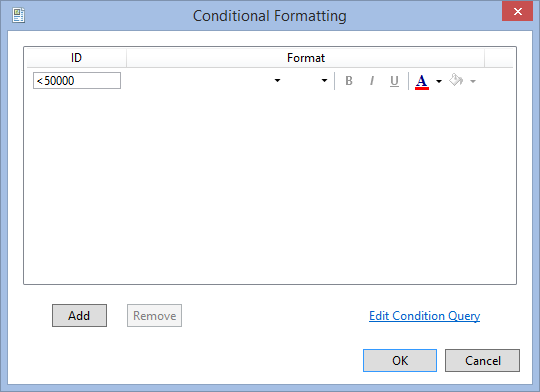The width and height of the screenshot is (540, 392).
Task: Click the ID column header
Action: pyautogui.click(x=76, y=58)
